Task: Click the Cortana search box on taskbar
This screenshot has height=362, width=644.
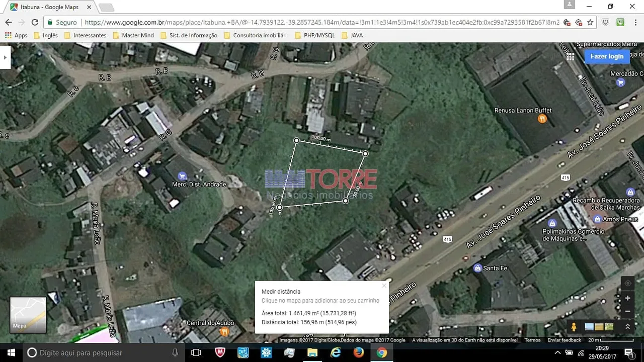Action: [x=103, y=352]
